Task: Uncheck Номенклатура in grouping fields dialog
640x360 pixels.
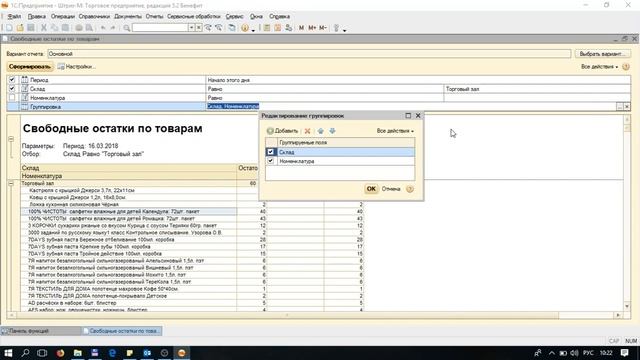Action: point(270,161)
